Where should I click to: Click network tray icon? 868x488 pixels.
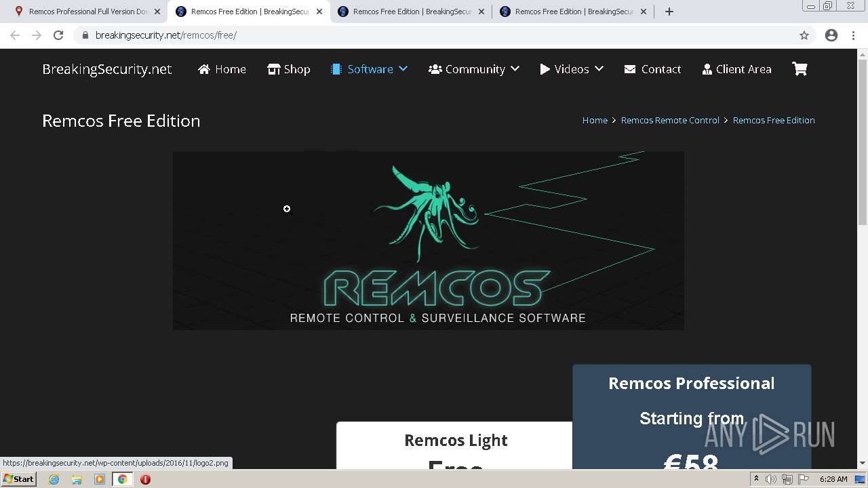tap(787, 479)
